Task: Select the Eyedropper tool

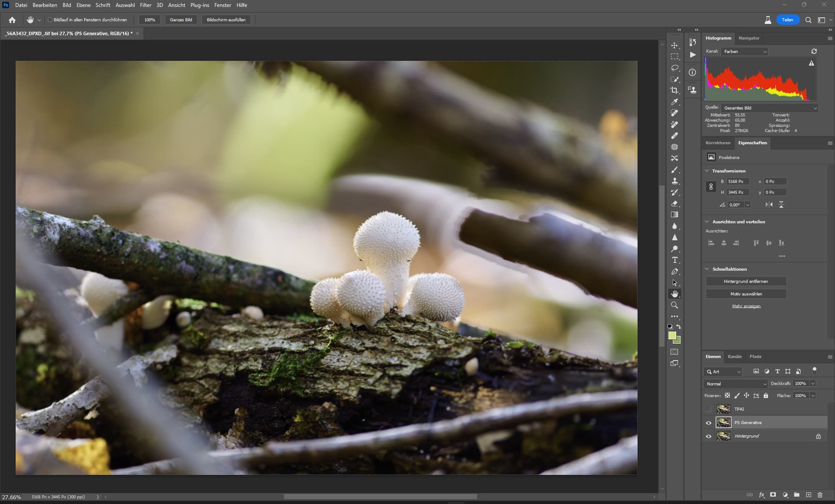Action: (675, 102)
